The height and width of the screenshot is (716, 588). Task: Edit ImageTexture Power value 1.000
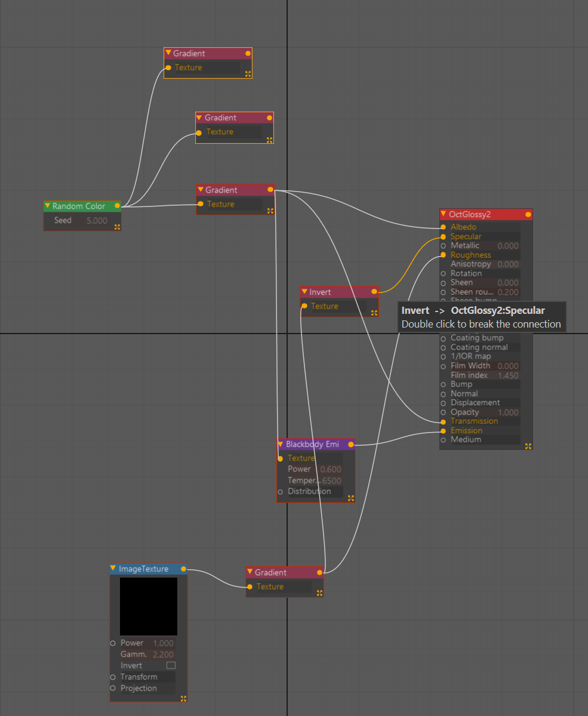(x=163, y=643)
